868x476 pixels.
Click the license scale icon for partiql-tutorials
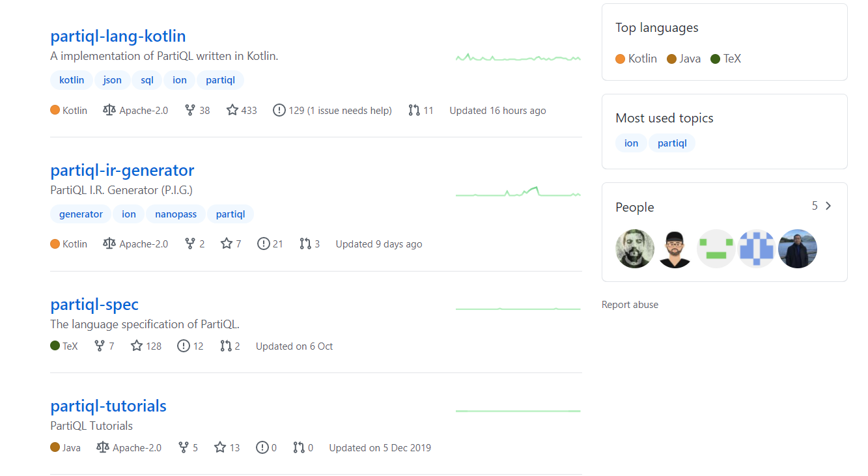(x=103, y=448)
